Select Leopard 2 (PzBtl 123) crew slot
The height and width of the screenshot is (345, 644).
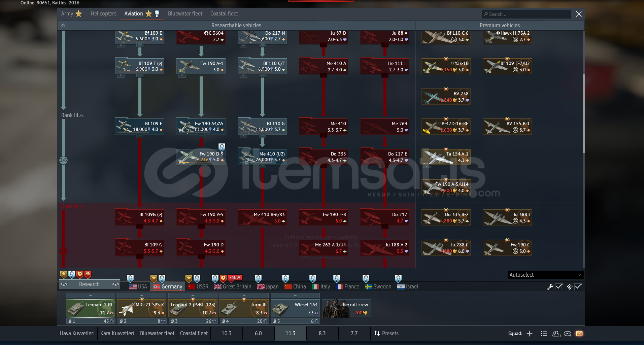(x=193, y=309)
